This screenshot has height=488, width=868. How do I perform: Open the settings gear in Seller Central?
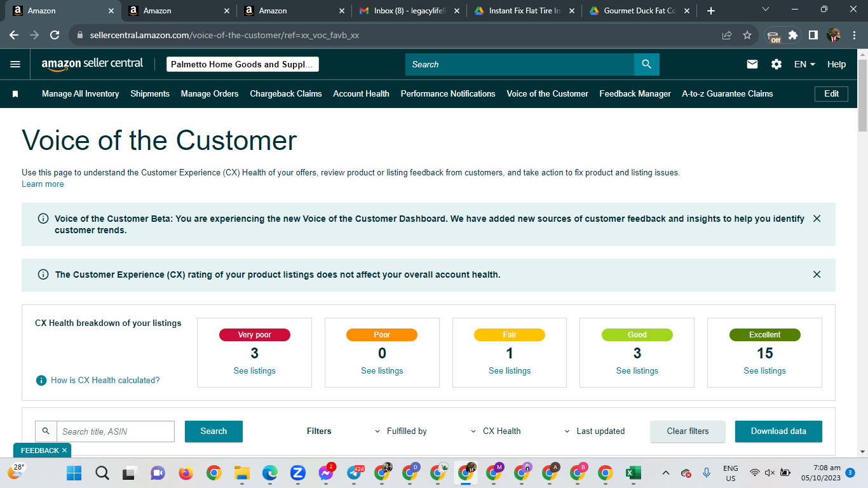[x=776, y=64]
